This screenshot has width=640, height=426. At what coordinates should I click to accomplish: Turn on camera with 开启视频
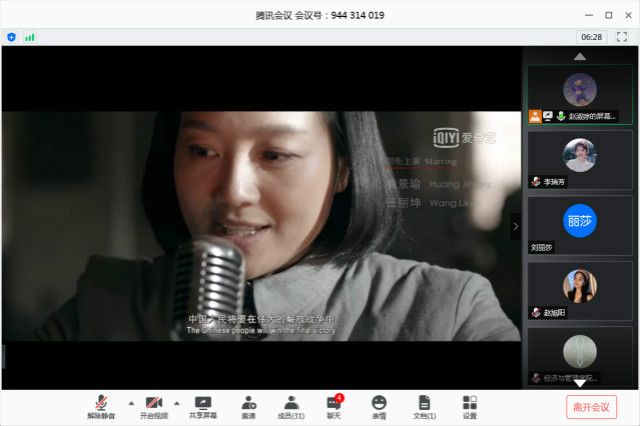point(154,405)
